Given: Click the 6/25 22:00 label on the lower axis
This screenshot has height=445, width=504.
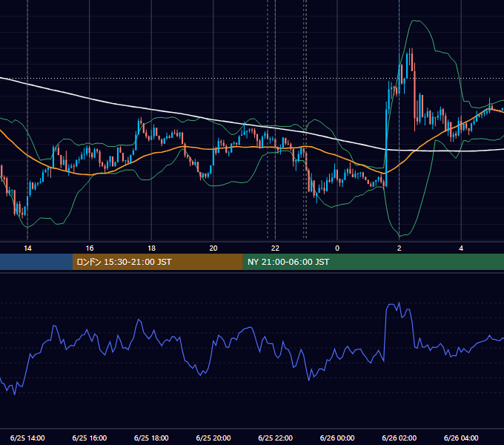Looking at the screenshot, I should (276, 438).
